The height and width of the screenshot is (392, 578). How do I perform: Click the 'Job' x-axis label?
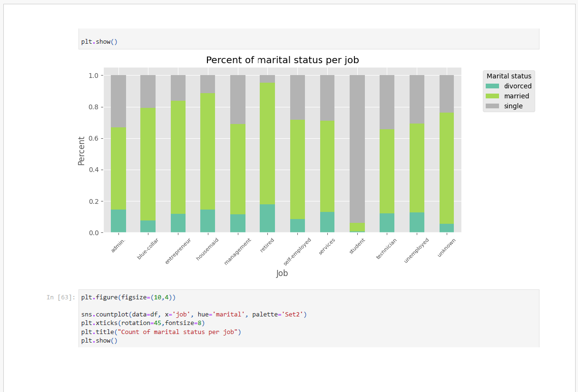[x=282, y=274]
